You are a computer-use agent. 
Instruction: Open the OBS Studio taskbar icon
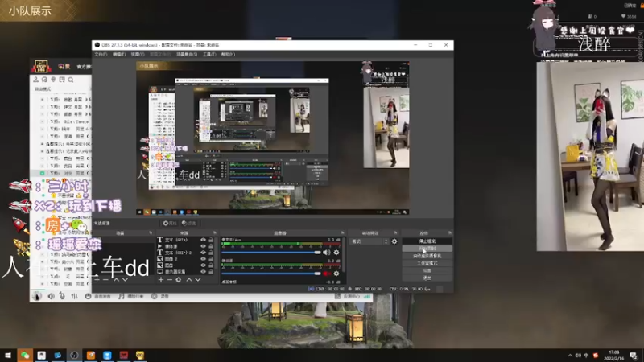(x=74, y=355)
